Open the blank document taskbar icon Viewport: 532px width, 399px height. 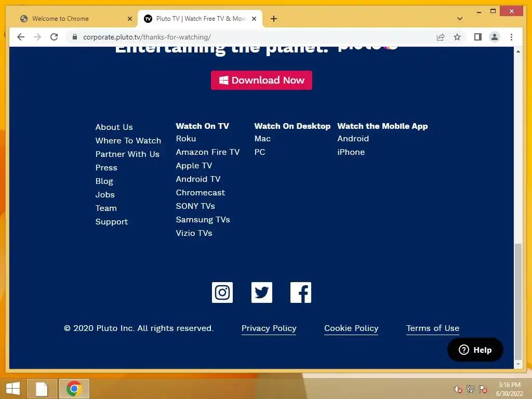point(42,389)
